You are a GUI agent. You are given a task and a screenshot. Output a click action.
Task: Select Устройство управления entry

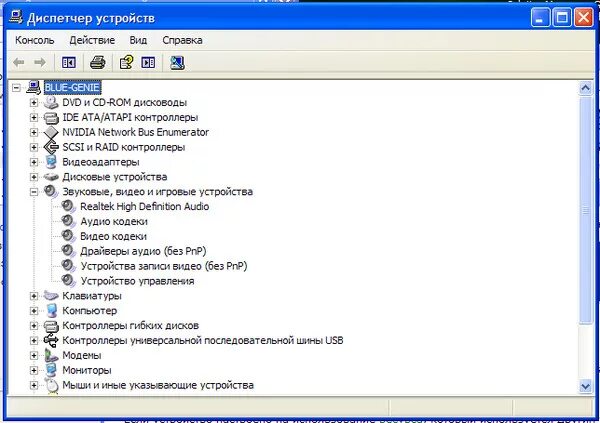pyautogui.click(x=137, y=281)
